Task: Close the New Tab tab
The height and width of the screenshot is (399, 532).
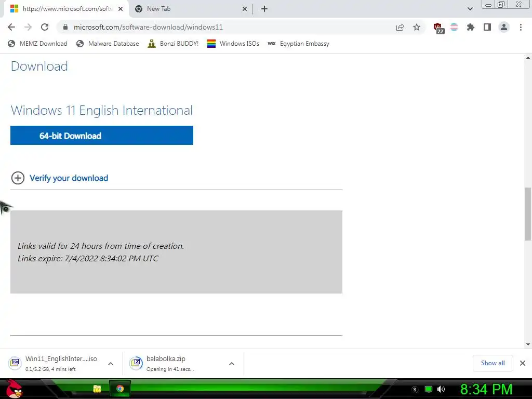Action: coord(245,9)
